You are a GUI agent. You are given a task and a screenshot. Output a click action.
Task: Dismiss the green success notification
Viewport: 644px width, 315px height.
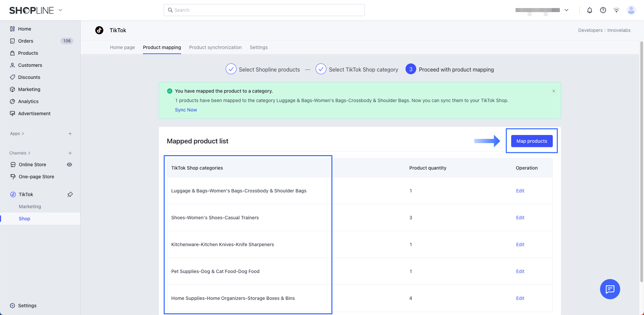[553, 91]
